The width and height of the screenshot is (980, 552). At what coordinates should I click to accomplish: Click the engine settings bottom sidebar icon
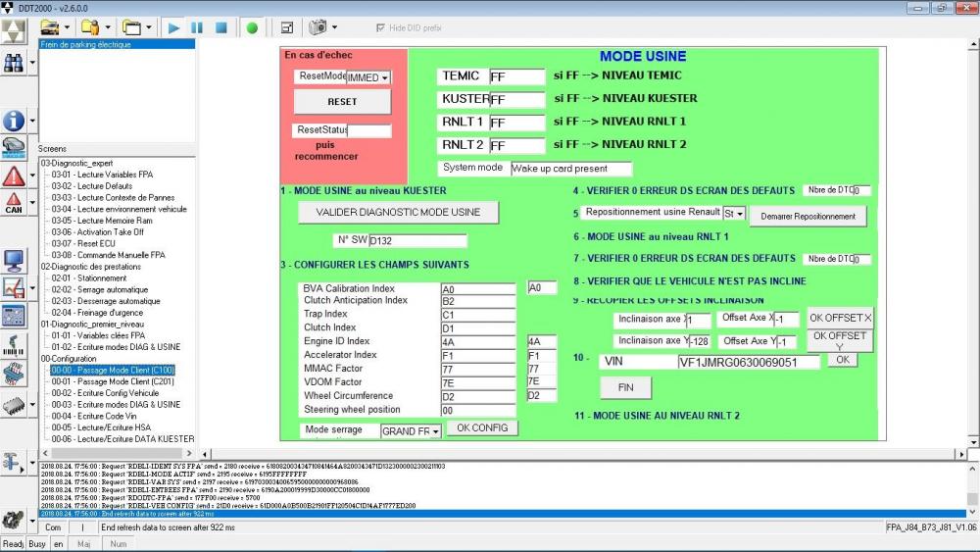13,519
